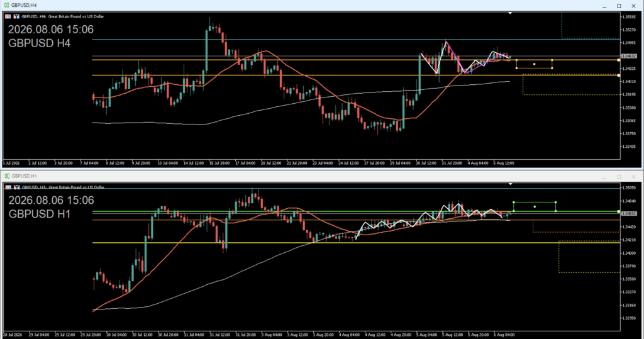Click the large 'GBPUSD H1' chart label
Image resolution: width=644 pixels, height=339 pixels.
pyautogui.click(x=40, y=214)
